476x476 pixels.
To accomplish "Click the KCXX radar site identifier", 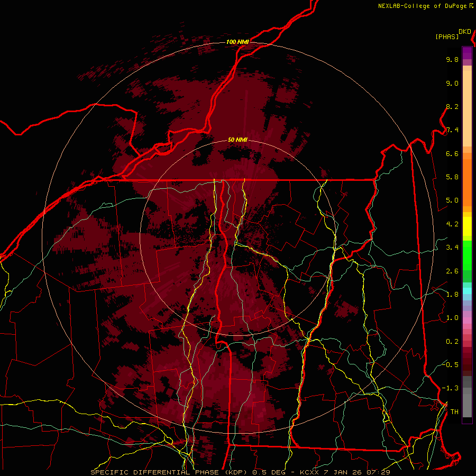I will (309, 472).
